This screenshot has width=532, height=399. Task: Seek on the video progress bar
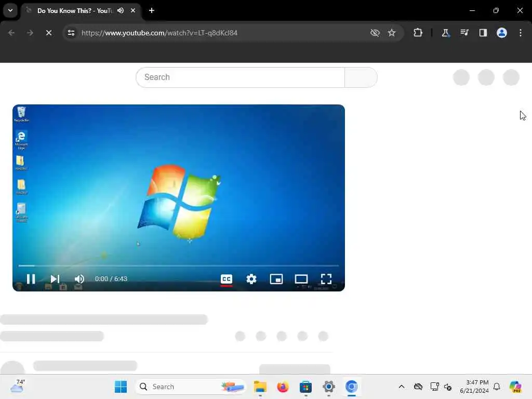179,265
